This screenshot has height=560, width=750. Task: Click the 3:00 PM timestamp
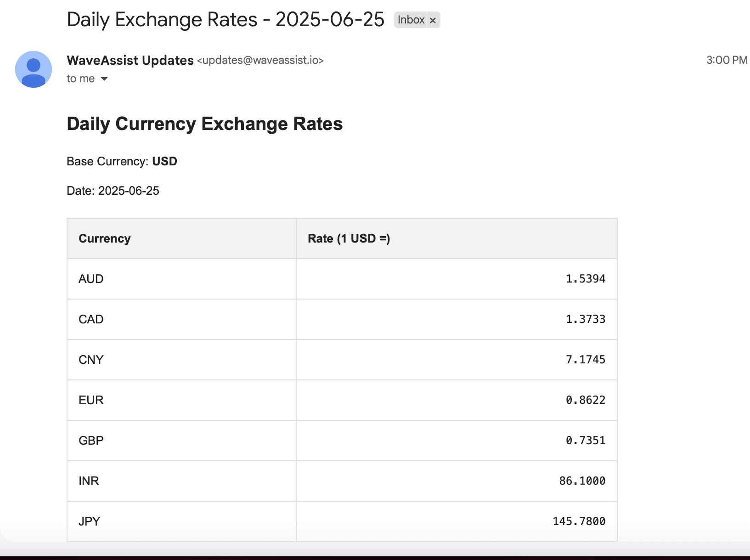click(727, 60)
